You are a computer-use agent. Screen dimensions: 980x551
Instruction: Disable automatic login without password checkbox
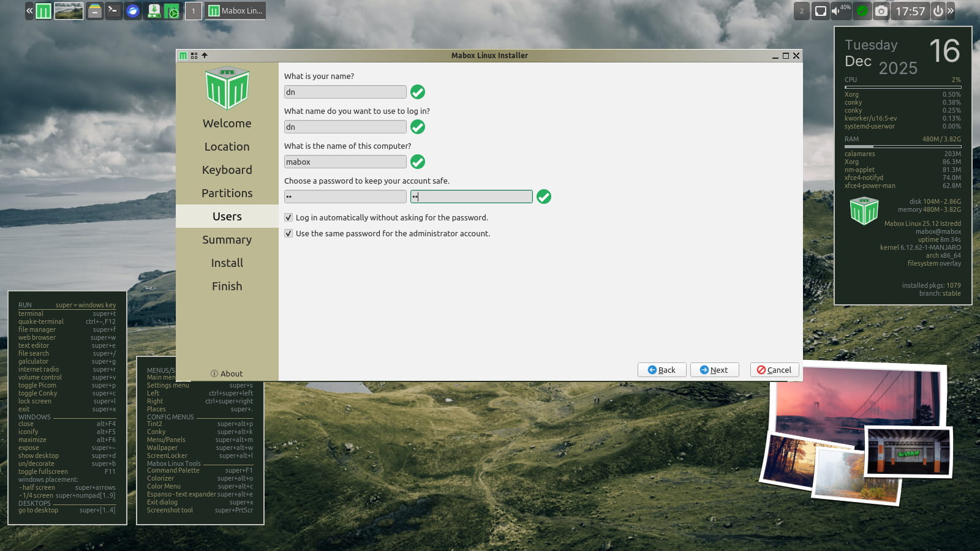pyautogui.click(x=288, y=217)
